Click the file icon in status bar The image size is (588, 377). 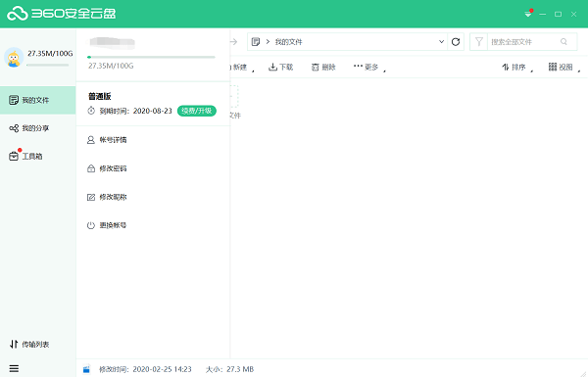coord(86,369)
